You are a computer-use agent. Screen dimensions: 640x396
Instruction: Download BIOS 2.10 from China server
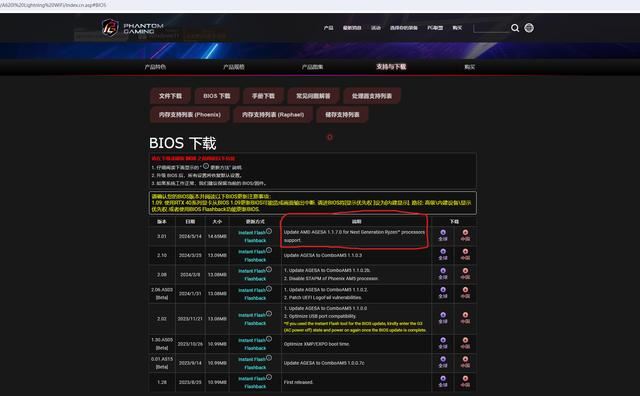[465, 255]
